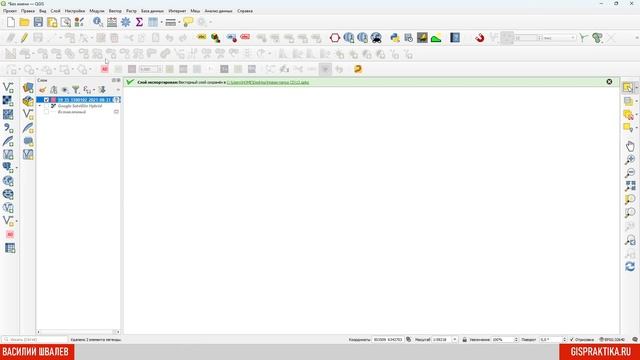Open the scale dropdown in status bar
This screenshot has height=360, width=640.
pyautogui.click(x=454, y=340)
